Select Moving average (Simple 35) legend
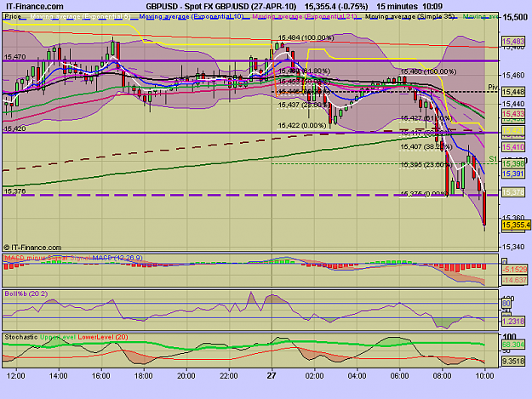Screen dimensions: 532x399 coord(409,16)
